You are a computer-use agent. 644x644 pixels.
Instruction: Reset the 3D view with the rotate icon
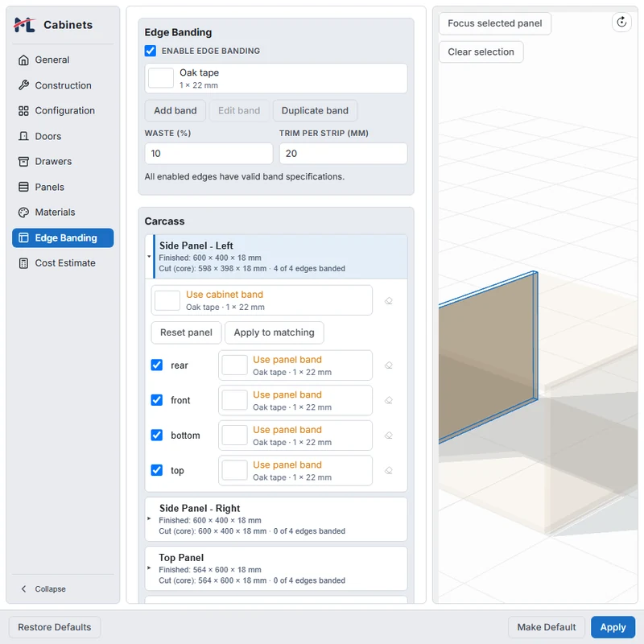(x=621, y=22)
